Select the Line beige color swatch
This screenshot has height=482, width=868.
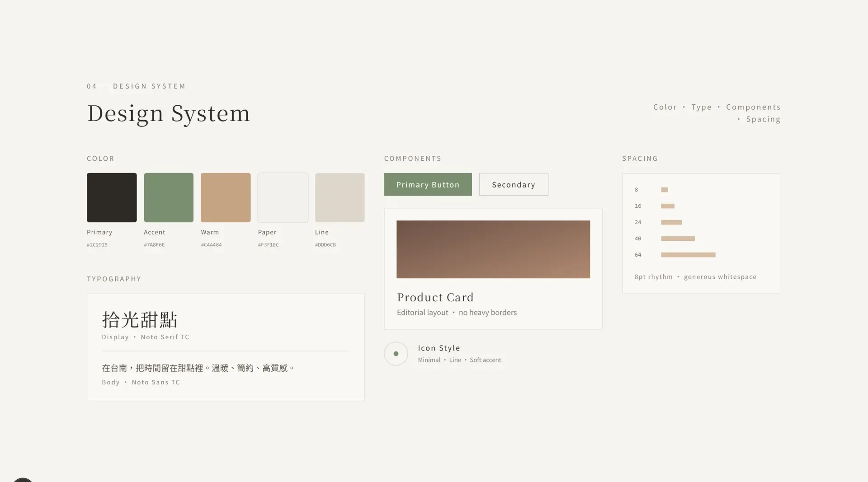(340, 197)
